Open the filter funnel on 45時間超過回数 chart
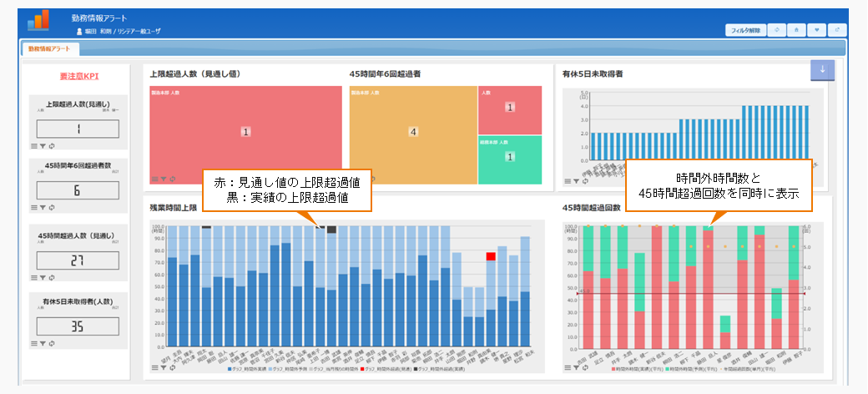Screen dimensions: 868x394 click(x=575, y=367)
